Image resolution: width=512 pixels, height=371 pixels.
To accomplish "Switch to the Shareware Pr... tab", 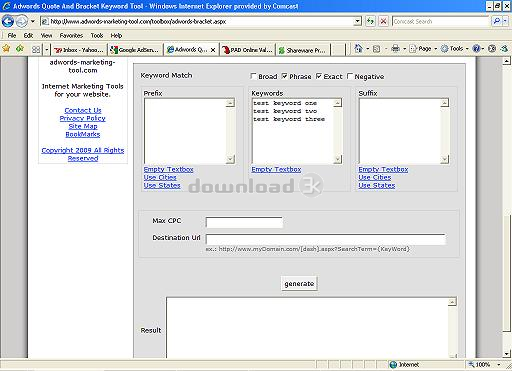I will [303, 50].
